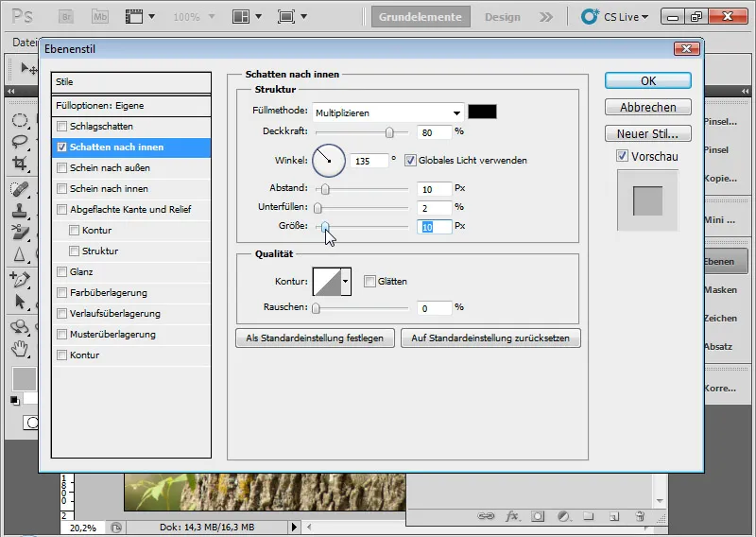Click the Neuer Stil... button
The image size is (756, 537).
[648, 133]
